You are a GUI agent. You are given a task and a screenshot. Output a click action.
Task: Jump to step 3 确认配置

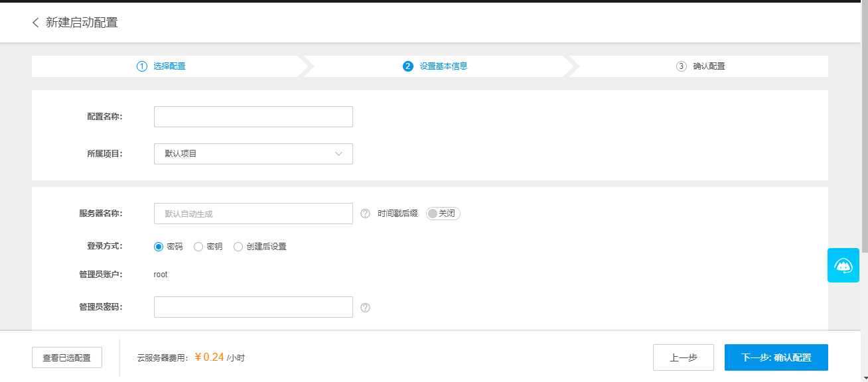(x=701, y=66)
